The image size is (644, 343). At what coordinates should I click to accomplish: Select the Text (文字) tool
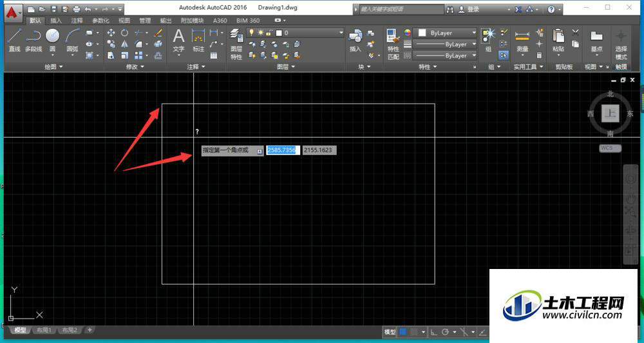(x=178, y=40)
